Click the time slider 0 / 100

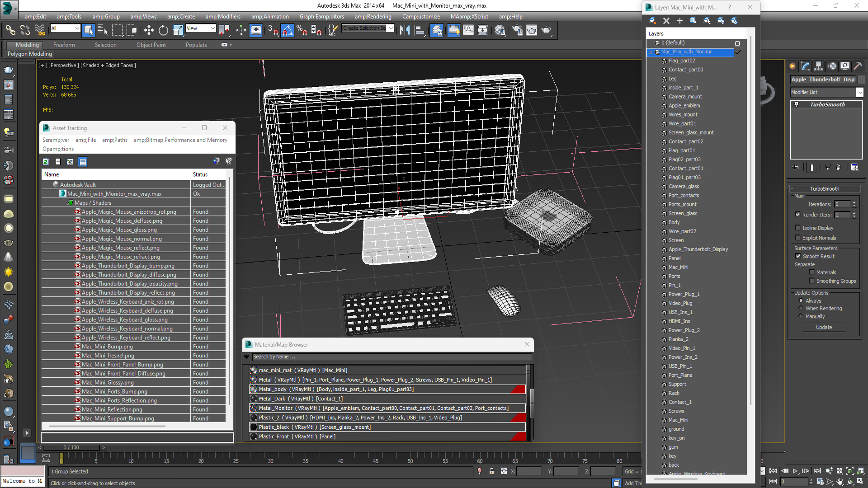71,448
